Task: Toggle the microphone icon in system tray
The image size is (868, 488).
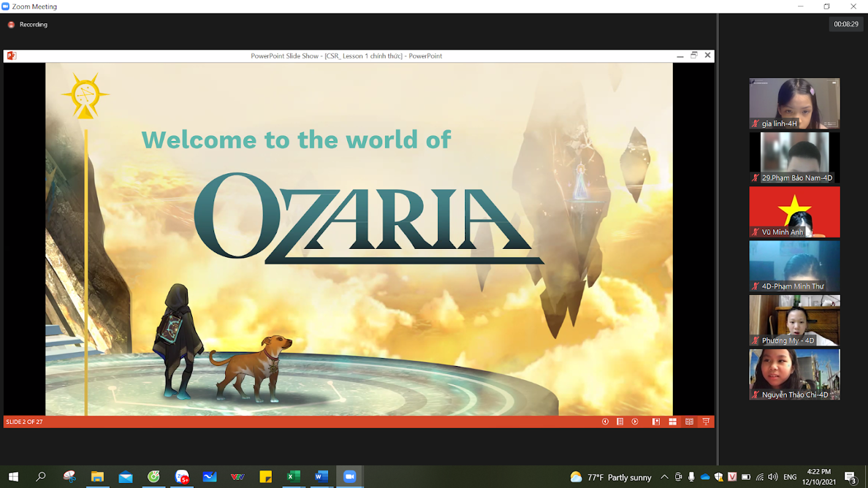Action: pos(691,477)
